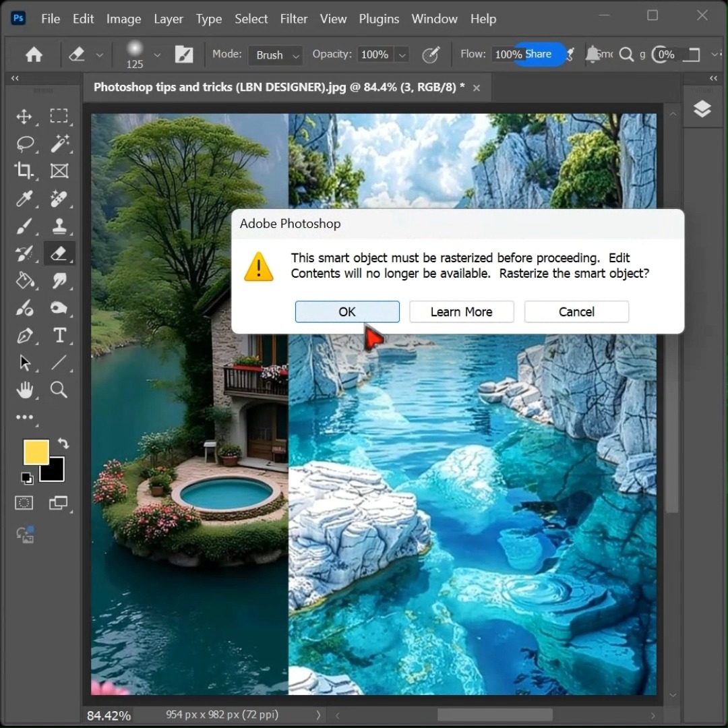Select the Frame tool

click(x=59, y=171)
